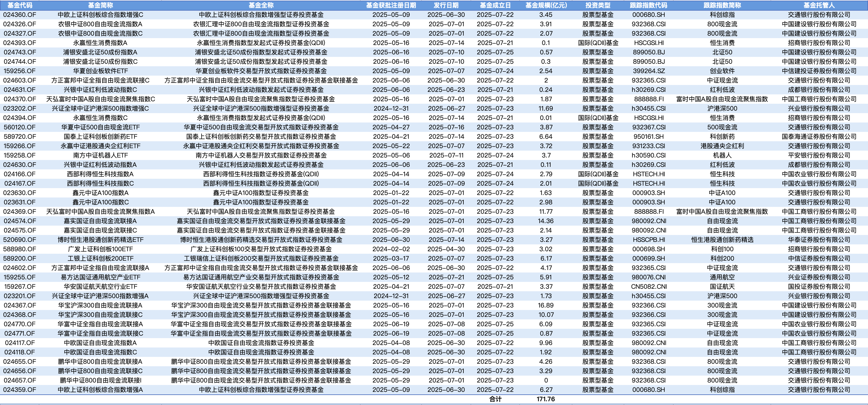
Task: Click the 基金简称 column header
Action: (x=100, y=5)
